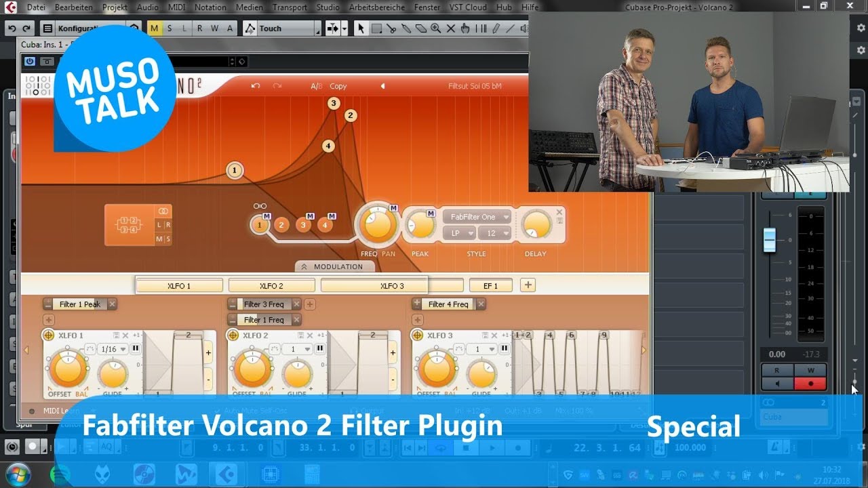Viewport: 868px width, 488px height.
Task: Toggle channel record enable red button
Action: tap(810, 384)
